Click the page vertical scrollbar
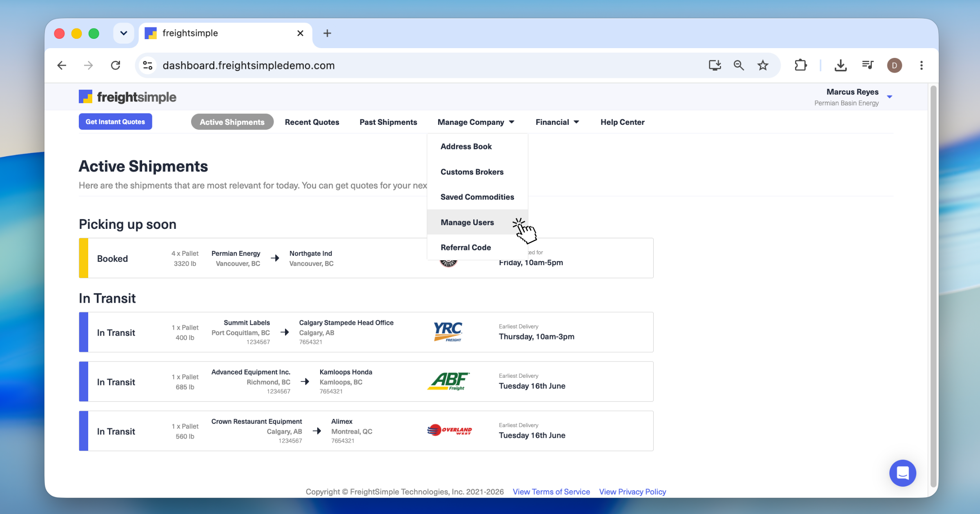 tap(933, 286)
